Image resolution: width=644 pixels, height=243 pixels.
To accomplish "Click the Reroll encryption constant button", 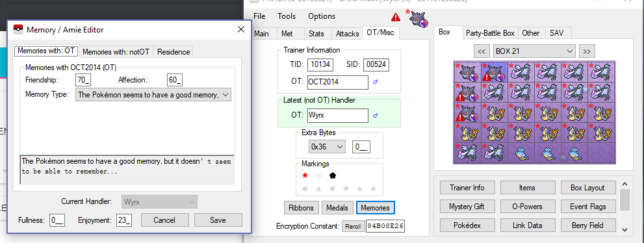I will pyautogui.click(x=353, y=227).
